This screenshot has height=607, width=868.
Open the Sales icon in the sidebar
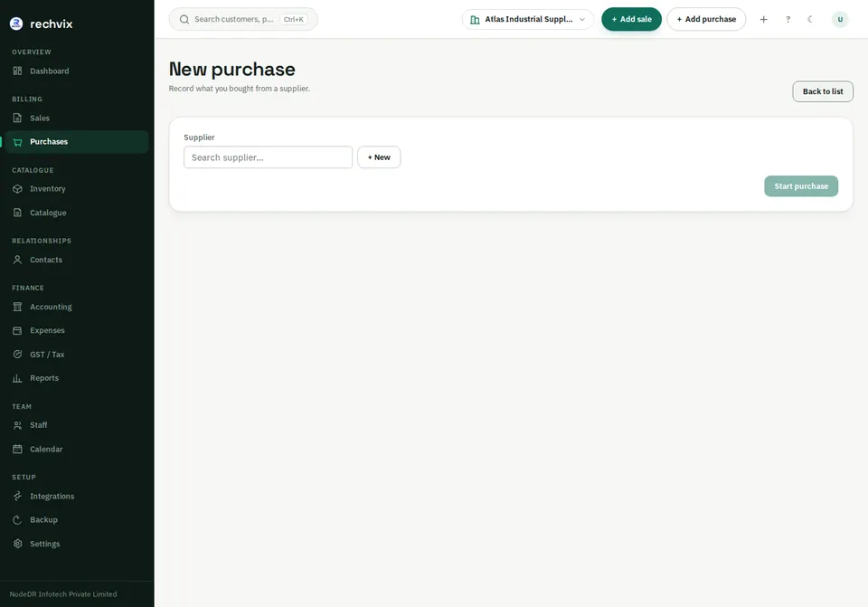[18, 118]
